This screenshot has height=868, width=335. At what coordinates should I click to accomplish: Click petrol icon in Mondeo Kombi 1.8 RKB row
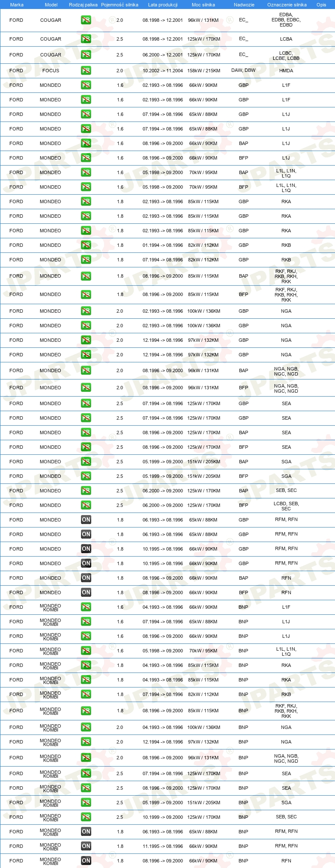pyautogui.click(x=86, y=694)
